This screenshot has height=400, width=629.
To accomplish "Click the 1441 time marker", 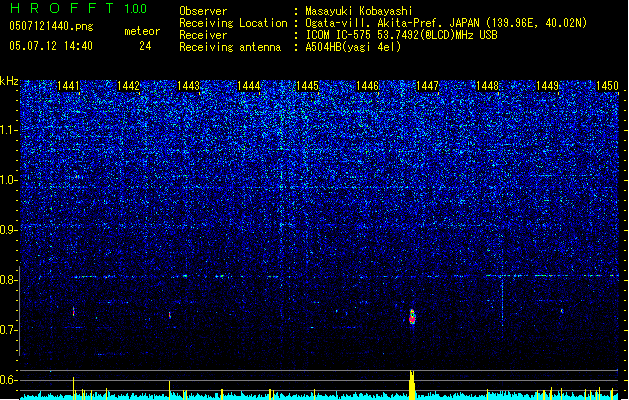I will pos(69,86).
